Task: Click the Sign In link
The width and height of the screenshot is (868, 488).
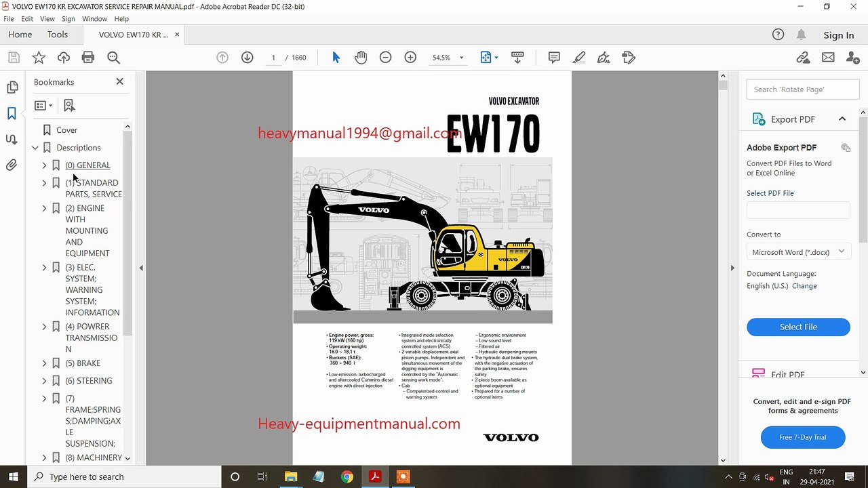Action: click(839, 35)
